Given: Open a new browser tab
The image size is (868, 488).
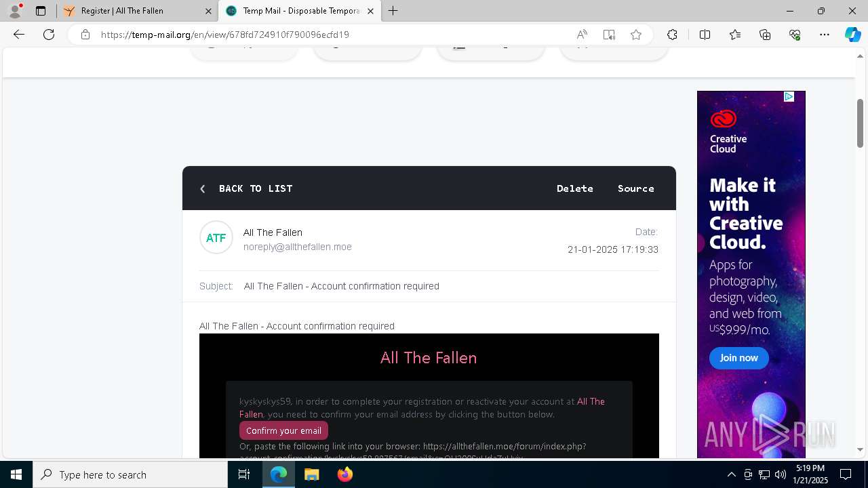Looking at the screenshot, I should tap(393, 11).
